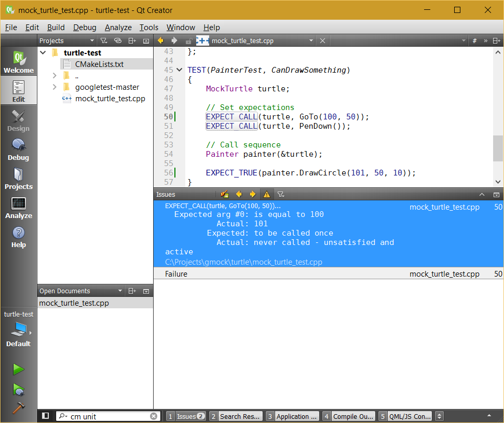The height and width of the screenshot is (423, 504).
Task: Open the Analyze menu
Action: [x=118, y=28]
